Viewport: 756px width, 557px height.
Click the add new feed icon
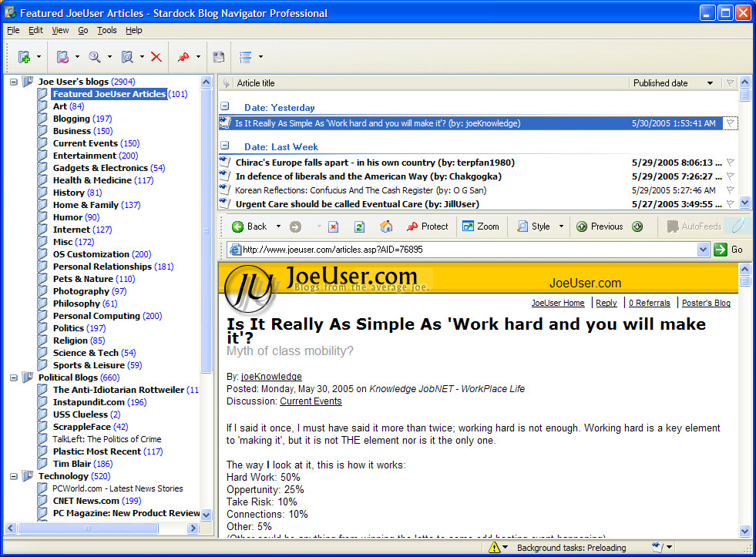coord(24,57)
